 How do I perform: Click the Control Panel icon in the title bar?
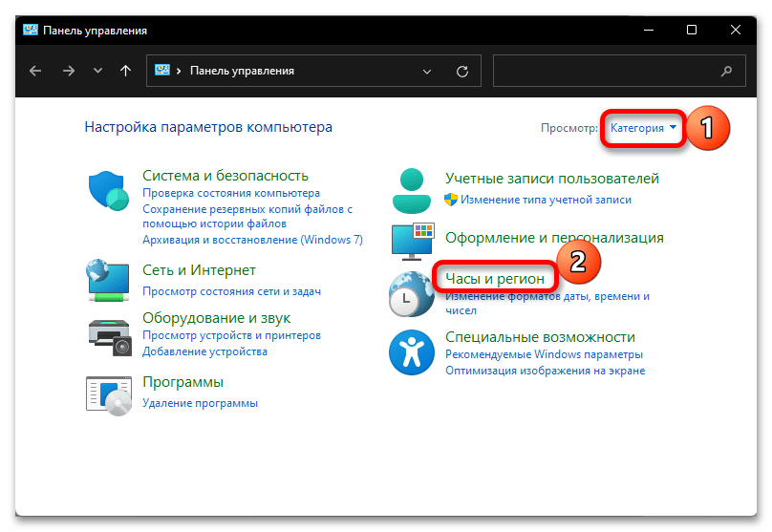(x=31, y=30)
